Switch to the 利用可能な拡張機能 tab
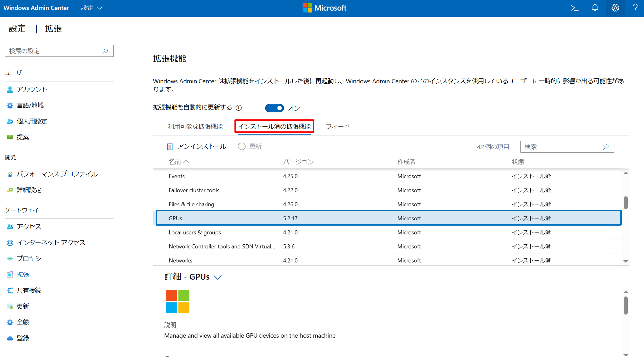The image size is (644, 357). (x=195, y=127)
